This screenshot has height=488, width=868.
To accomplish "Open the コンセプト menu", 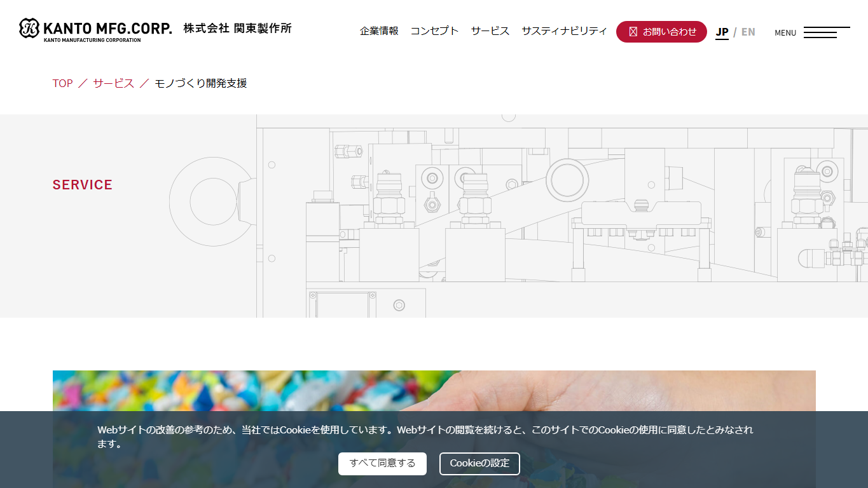I will click(434, 31).
